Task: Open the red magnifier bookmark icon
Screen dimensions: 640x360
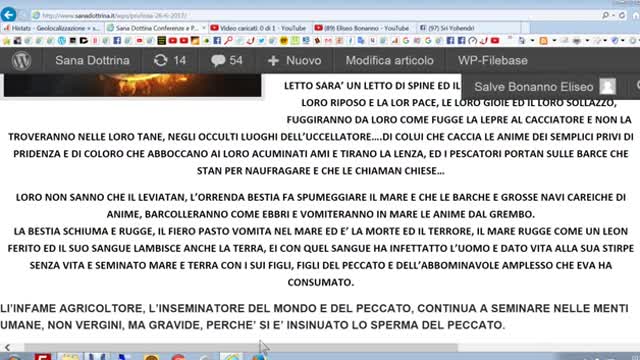Action: [x=228, y=40]
